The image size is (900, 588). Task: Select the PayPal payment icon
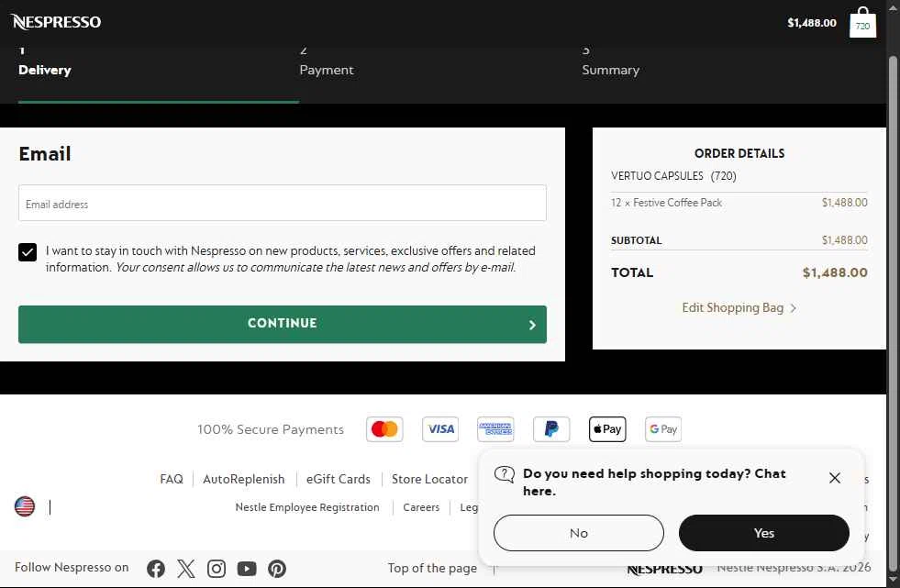(x=551, y=429)
